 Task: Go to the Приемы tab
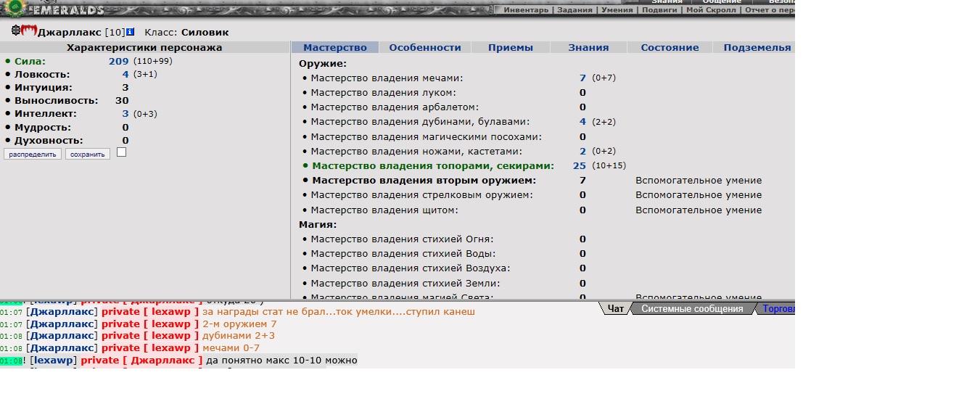511,47
